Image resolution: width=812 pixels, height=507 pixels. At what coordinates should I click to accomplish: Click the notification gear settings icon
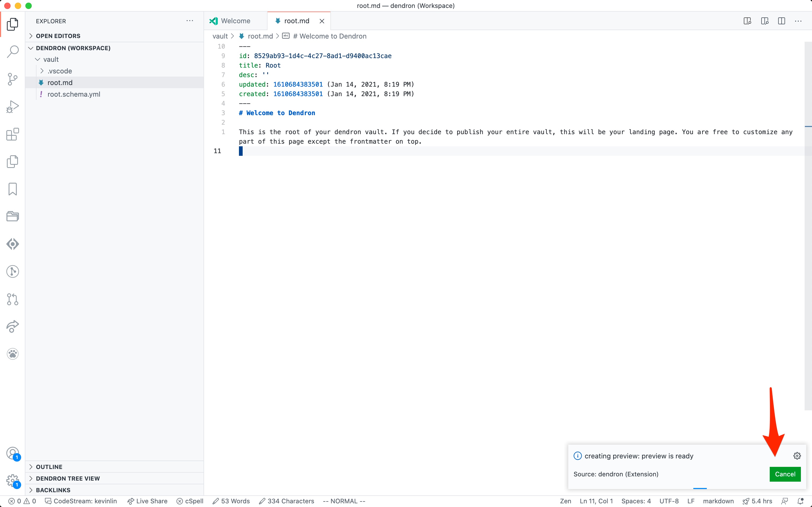797,456
